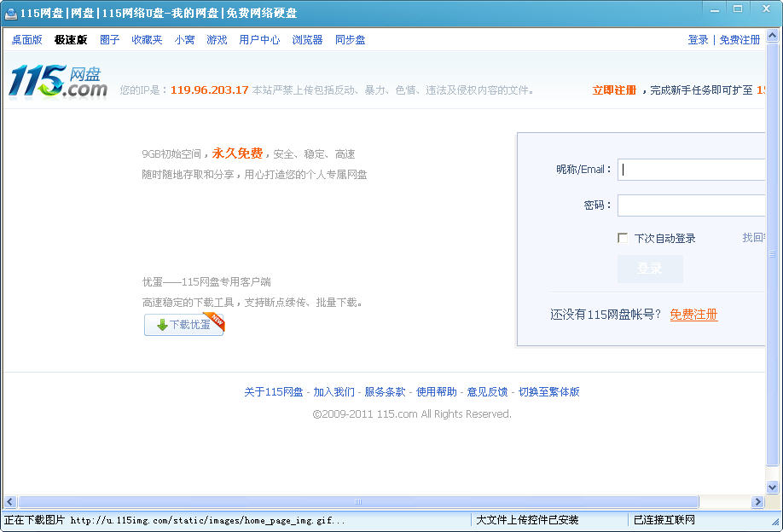This screenshot has height=532, width=783.
Task: Open 意见反馈 footer link
Action: click(487, 392)
